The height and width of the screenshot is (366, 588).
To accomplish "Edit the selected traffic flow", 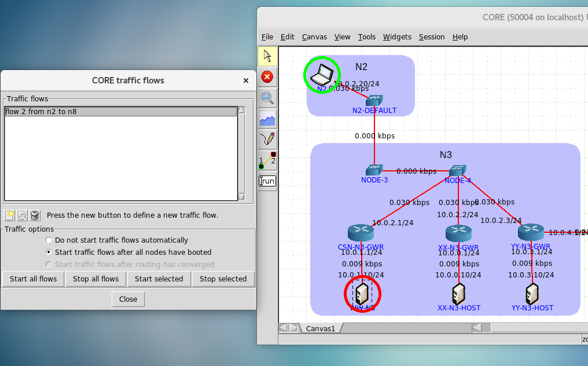I will (x=22, y=215).
